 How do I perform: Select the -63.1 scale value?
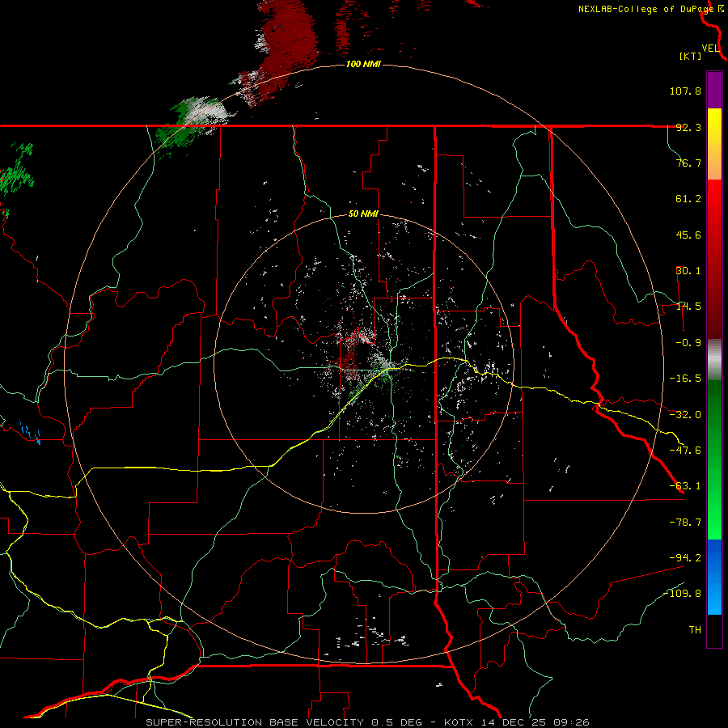point(685,486)
